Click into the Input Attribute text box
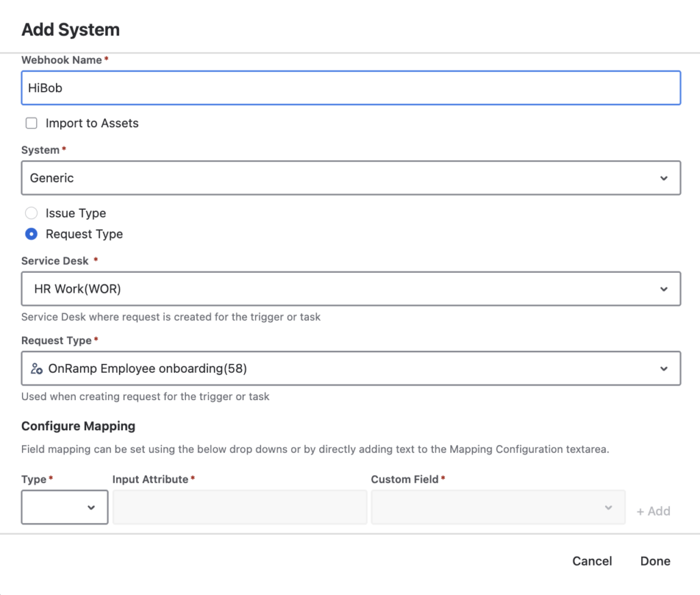The width and height of the screenshot is (700, 595). click(x=239, y=507)
